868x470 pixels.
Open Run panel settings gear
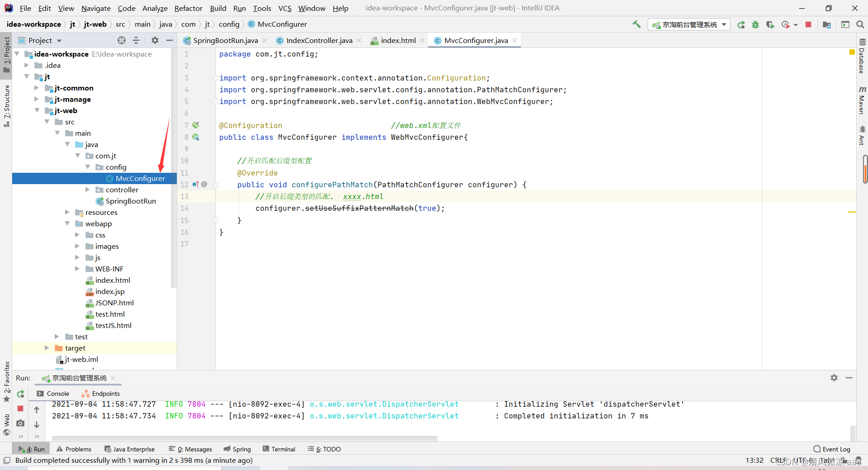[834, 378]
